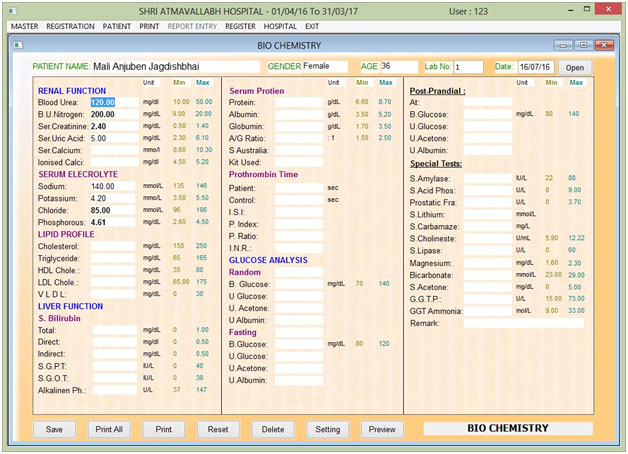The height and width of the screenshot is (454, 628).
Task: Click the HOSPITAL menu item
Action: pos(280,26)
